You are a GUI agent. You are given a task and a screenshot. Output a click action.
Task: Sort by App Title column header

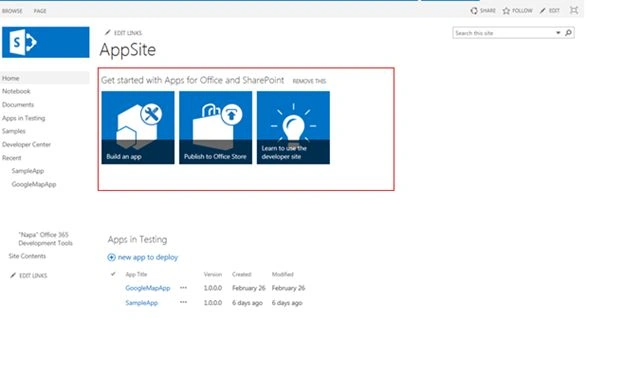click(x=136, y=274)
